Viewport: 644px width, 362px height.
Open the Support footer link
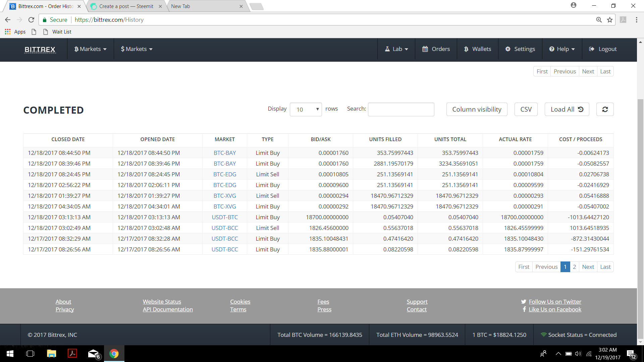(x=417, y=302)
